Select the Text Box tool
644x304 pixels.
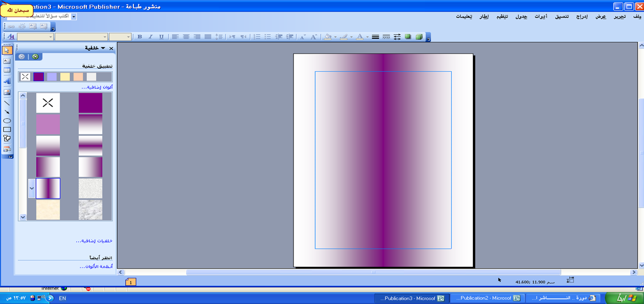[7, 61]
